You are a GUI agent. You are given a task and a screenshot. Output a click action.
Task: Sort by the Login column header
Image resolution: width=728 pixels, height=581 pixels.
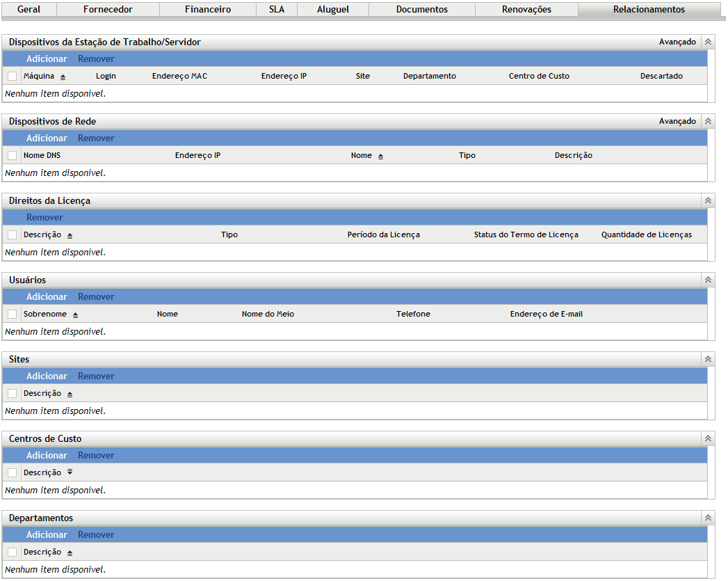[106, 76]
